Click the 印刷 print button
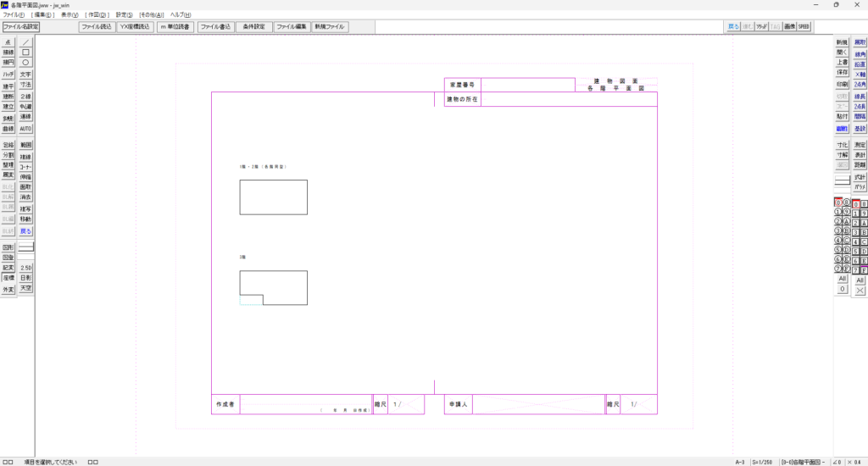 pyautogui.click(x=842, y=84)
